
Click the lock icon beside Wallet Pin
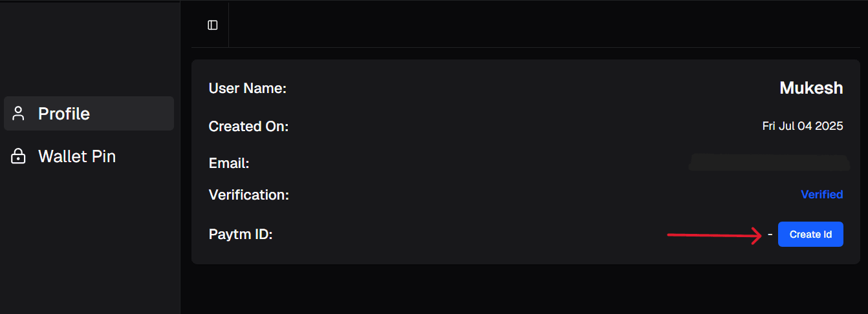tap(19, 156)
